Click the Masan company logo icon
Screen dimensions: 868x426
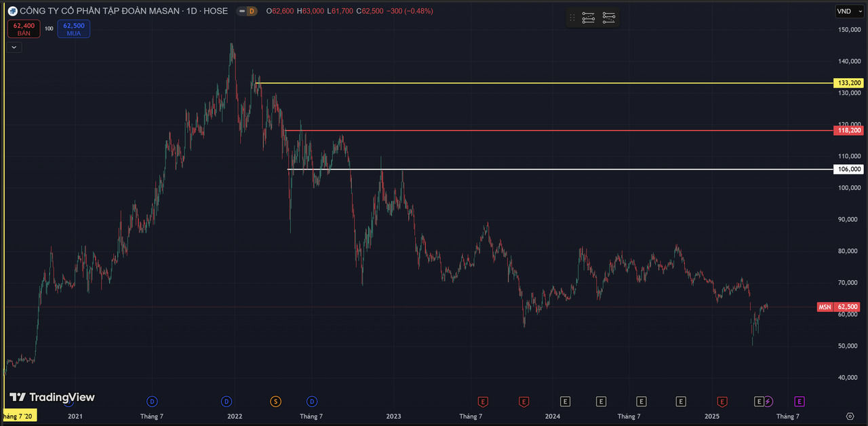point(12,11)
